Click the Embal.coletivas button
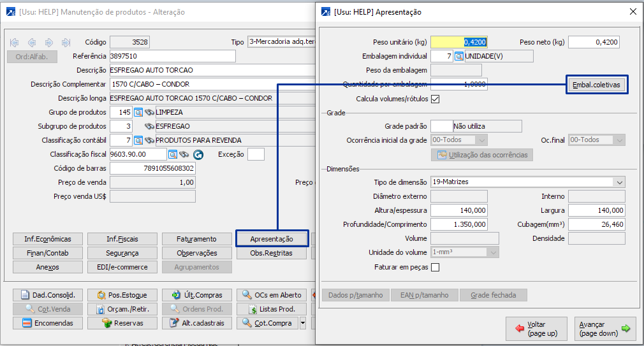The height and width of the screenshot is (346, 644). coord(597,84)
